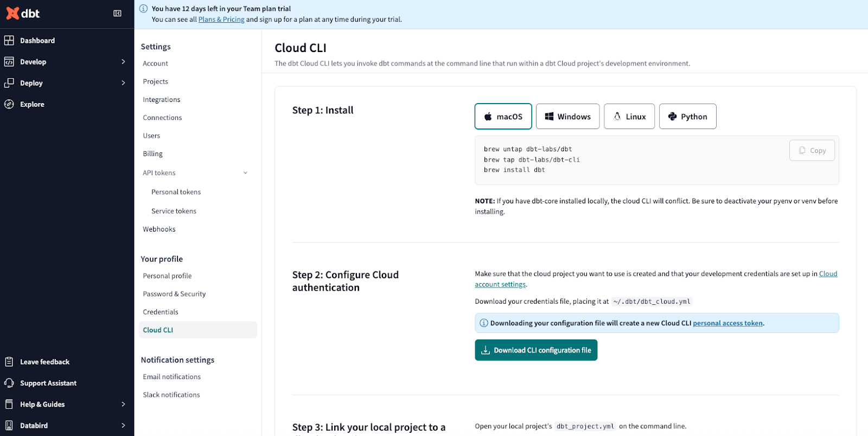
Task: Click the Cloud CLI page heading
Action: pos(301,48)
